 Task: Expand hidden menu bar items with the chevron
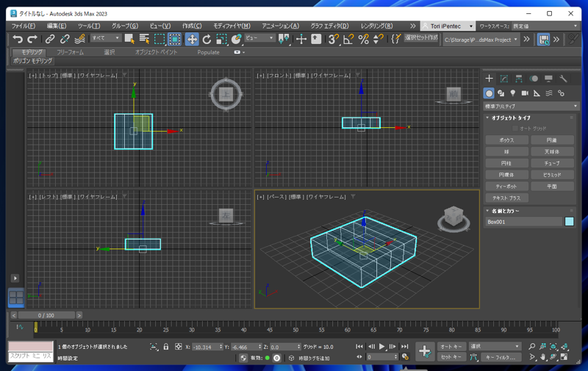point(412,26)
